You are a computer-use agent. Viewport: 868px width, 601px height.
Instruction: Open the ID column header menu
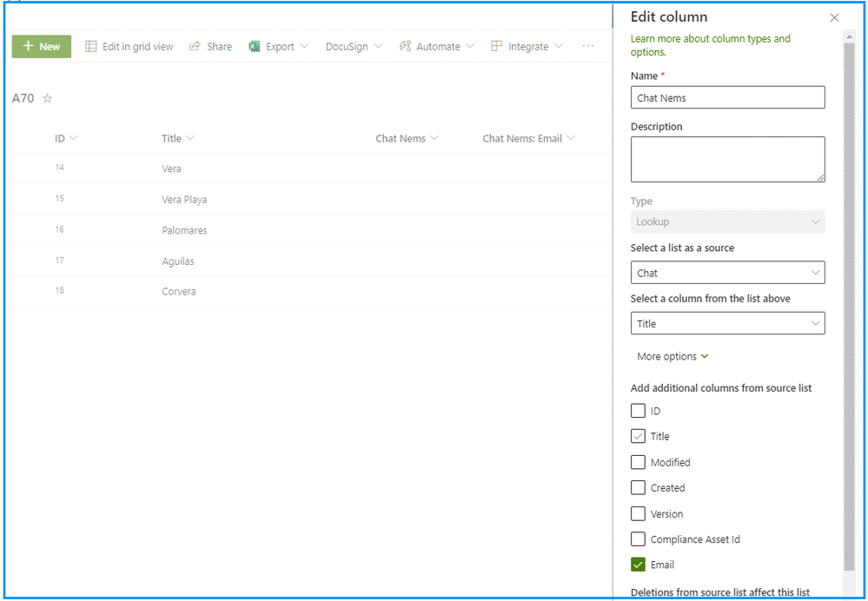[x=66, y=138]
